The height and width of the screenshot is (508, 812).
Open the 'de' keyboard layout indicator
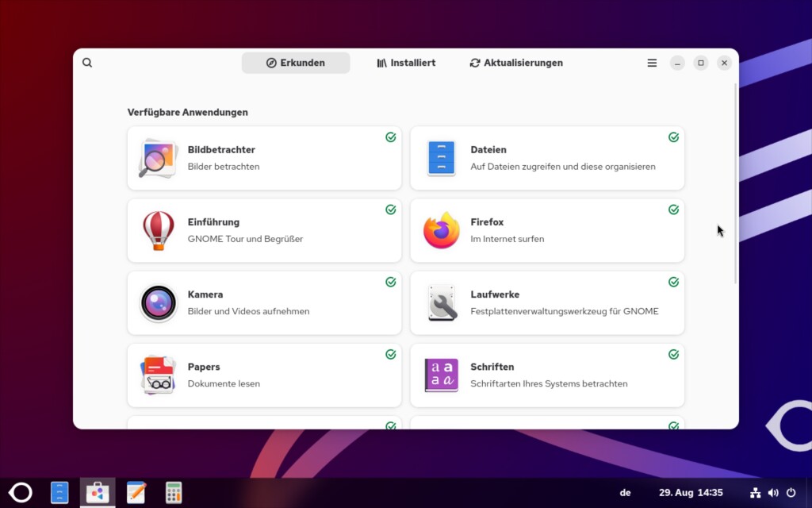(x=626, y=492)
